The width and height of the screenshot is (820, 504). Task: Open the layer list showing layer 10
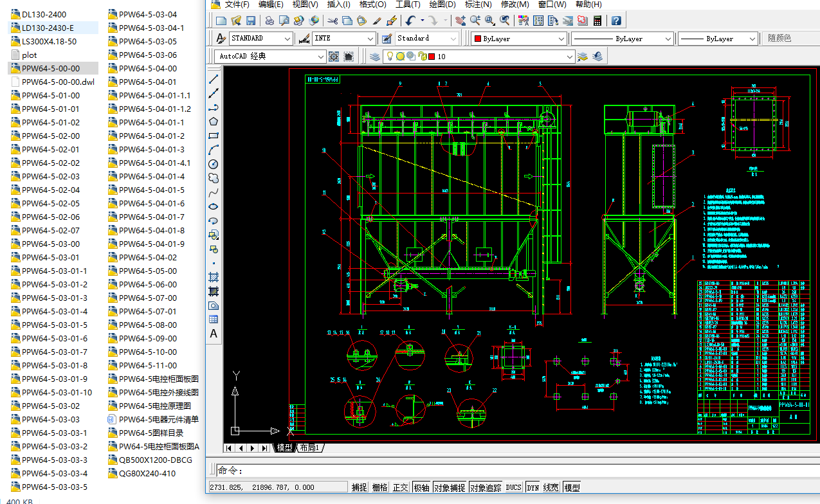570,57
